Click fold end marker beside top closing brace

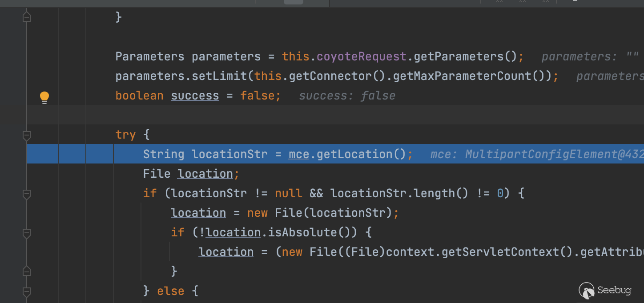click(27, 17)
